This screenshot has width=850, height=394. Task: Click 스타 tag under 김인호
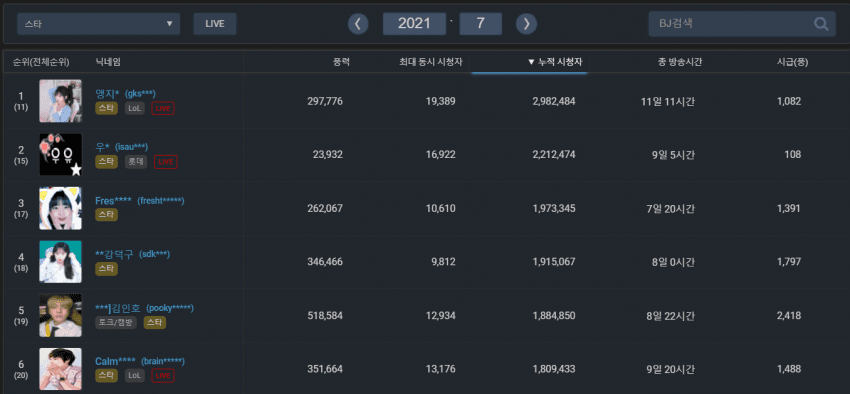(x=155, y=322)
